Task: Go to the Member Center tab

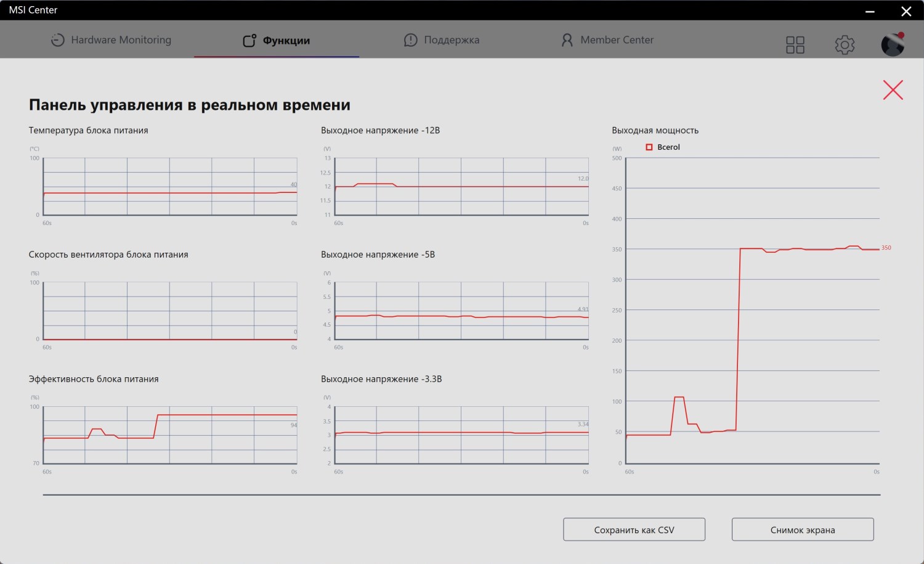Action: (607, 40)
